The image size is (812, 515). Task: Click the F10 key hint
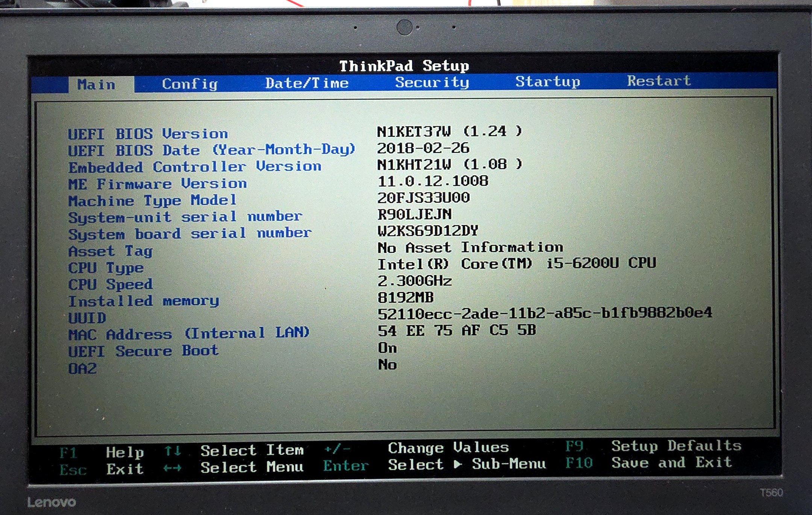579,463
